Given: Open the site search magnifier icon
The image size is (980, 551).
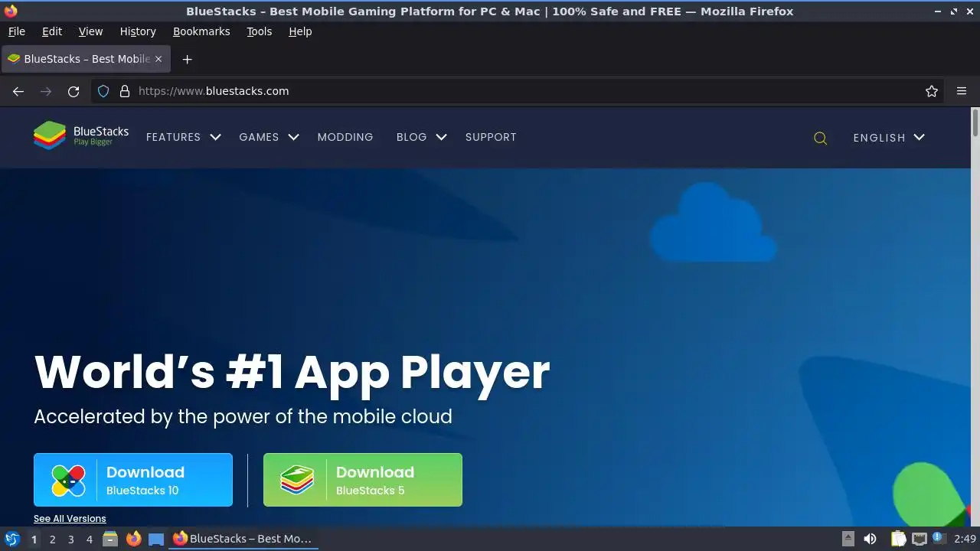Looking at the screenshot, I should [x=820, y=138].
